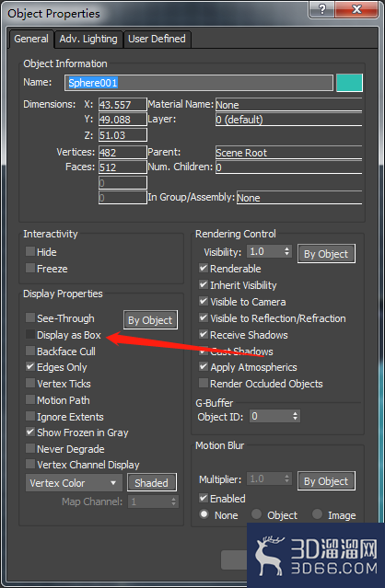Click the Map Channel spinner arrows
Viewport: 385px width, 588px height.
174,502
